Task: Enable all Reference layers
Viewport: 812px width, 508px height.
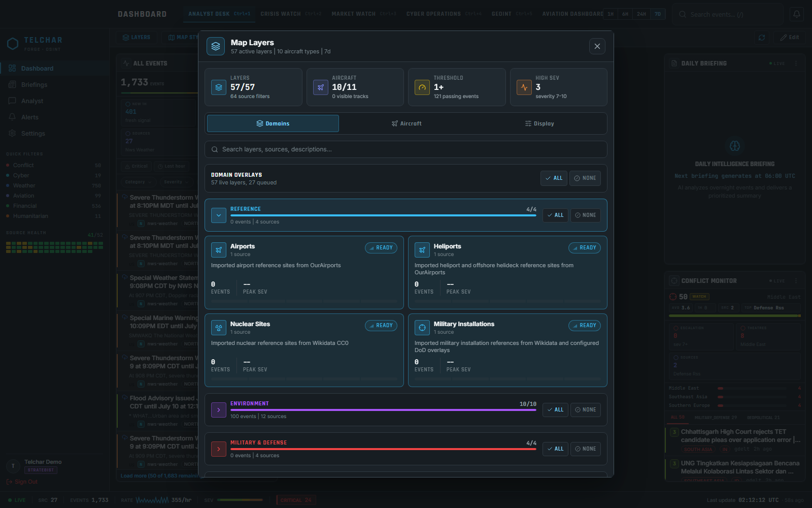Action: tap(555, 215)
